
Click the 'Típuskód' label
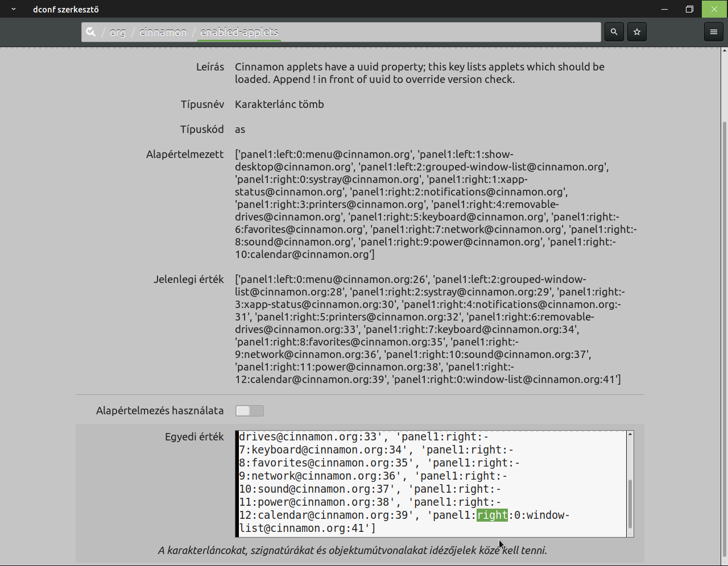(x=202, y=130)
